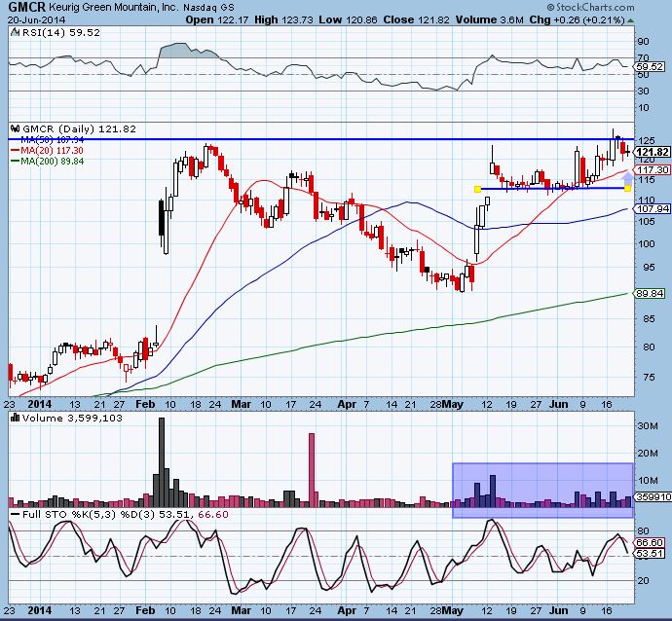This screenshot has width=672, height=621.
Task: Click the RSI(14) 59.52 indicator label
Action: pyautogui.click(x=61, y=32)
